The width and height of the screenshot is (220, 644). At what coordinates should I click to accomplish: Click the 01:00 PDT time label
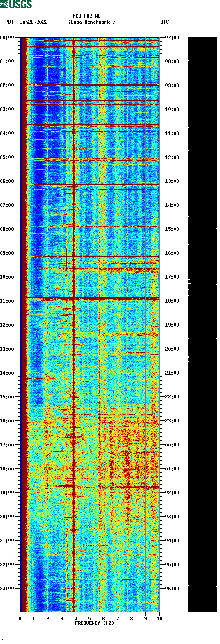[7, 61]
